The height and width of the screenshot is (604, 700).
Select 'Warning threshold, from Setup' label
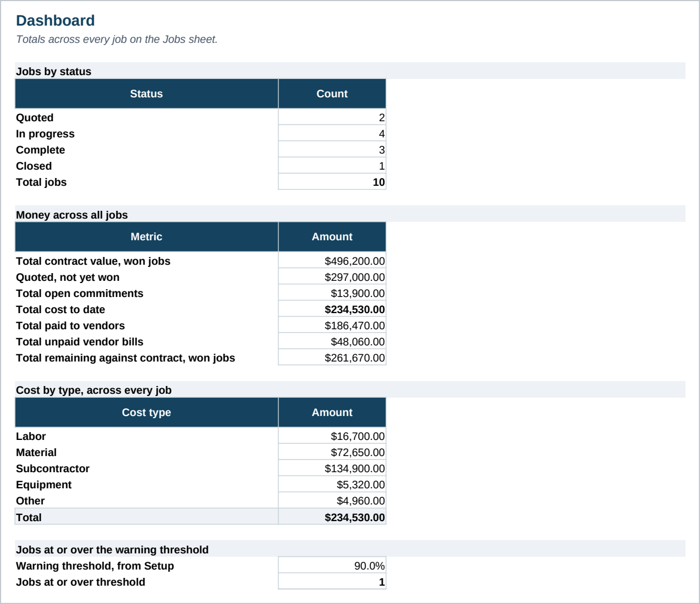pyautogui.click(x=95, y=566)
